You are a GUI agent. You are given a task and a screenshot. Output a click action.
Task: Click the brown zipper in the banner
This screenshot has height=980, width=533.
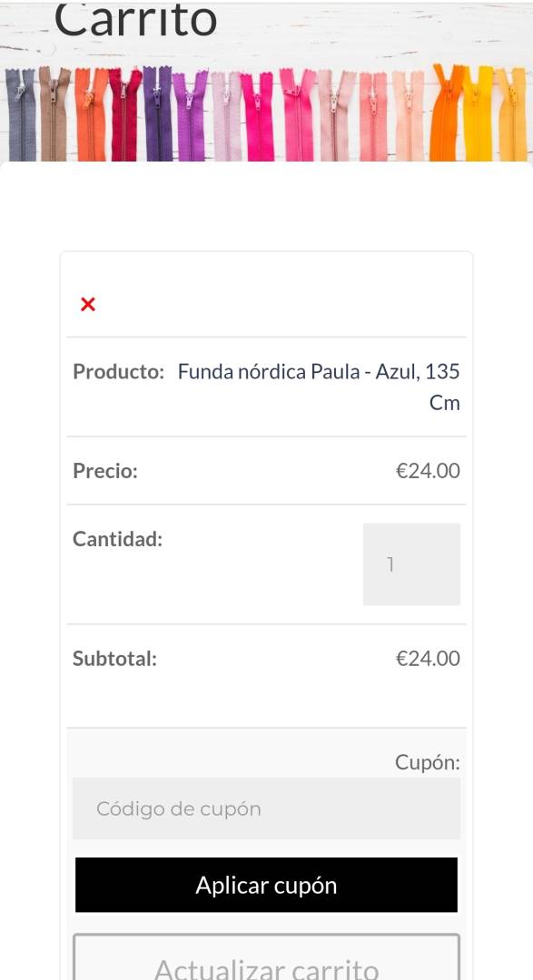pos(54,114)
